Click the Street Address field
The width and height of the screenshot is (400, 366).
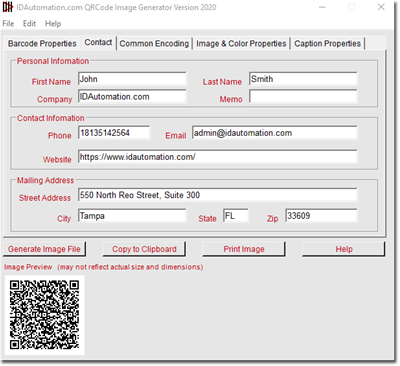tap(218, 195)
